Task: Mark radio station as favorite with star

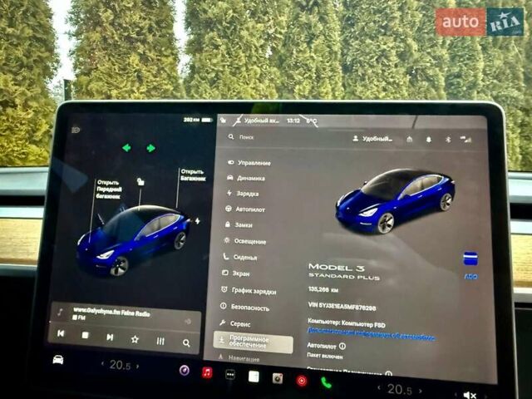Action: click(135, 338)
